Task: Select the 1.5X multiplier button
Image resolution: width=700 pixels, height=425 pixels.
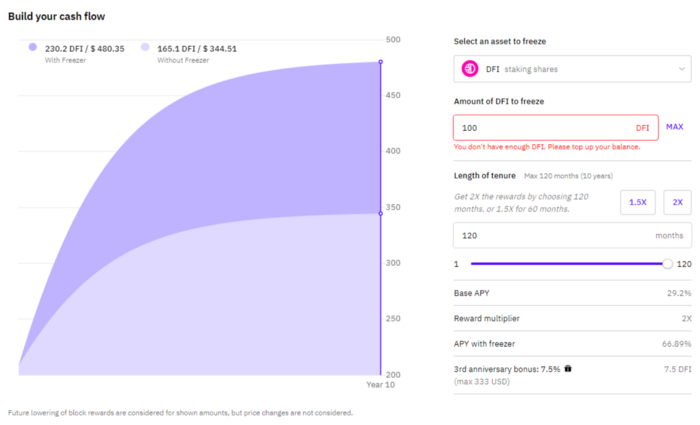Action: click(x=638, y=202)
